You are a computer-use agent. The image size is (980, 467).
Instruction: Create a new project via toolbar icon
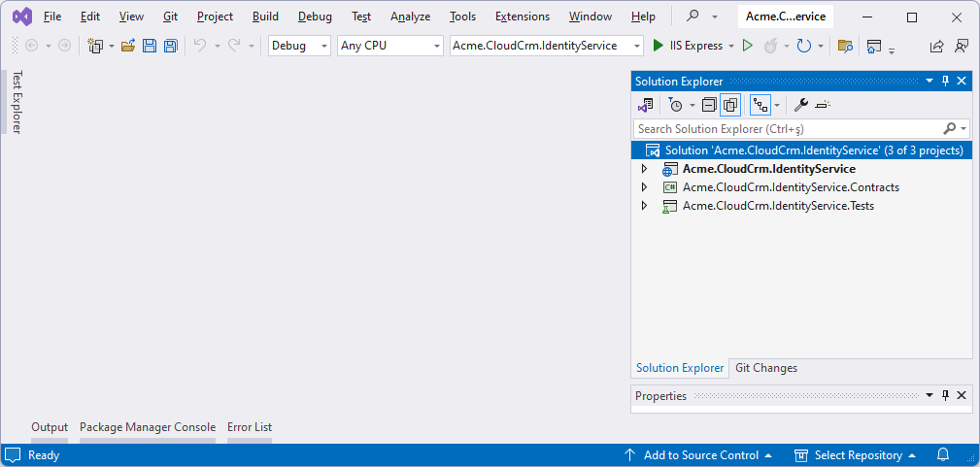(x=95, y=46)
